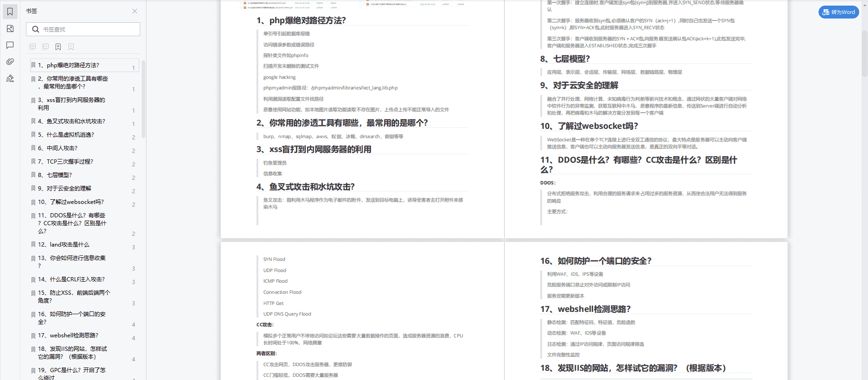Click heading 11、DDOS是什么? in document
868x380 pixels.
638,165
